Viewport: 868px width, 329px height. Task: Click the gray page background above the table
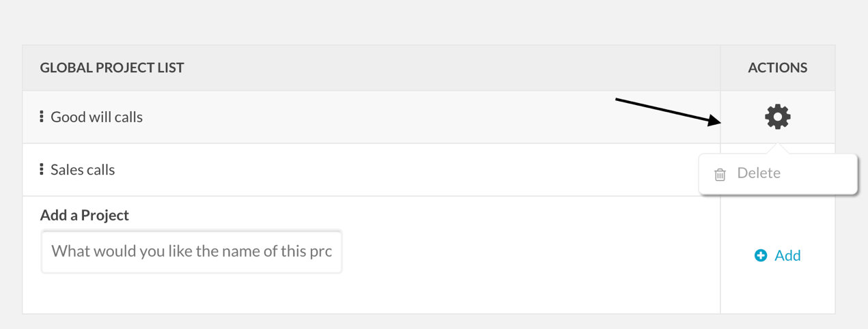click(434, 22)
